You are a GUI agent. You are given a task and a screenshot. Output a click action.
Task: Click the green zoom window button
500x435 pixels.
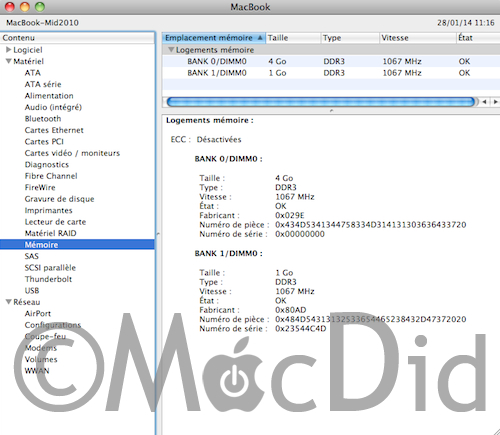coord(40,7)
